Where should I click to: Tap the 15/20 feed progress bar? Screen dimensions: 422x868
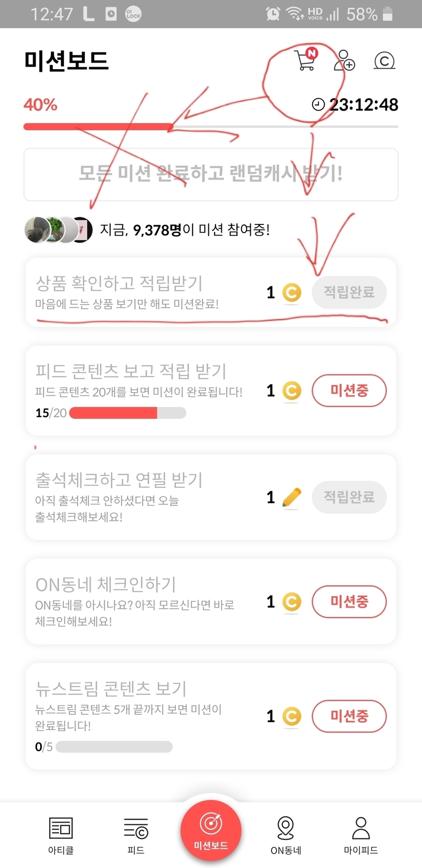[127, 413]
